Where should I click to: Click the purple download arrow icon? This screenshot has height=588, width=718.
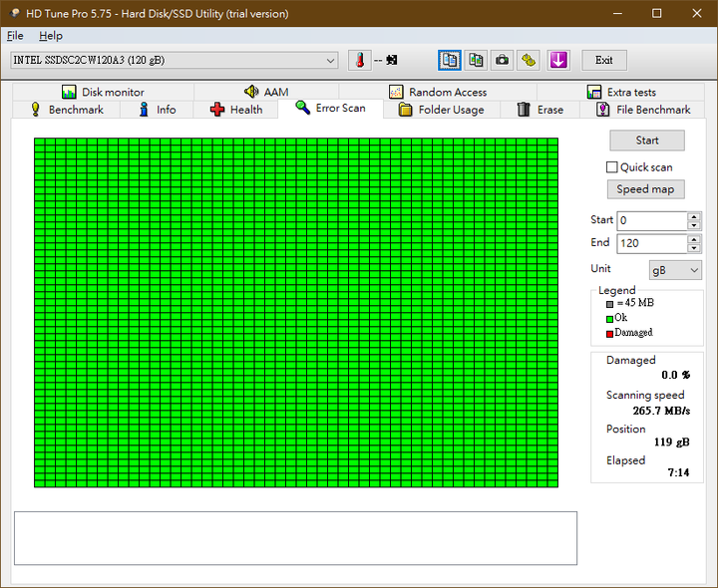558,60
